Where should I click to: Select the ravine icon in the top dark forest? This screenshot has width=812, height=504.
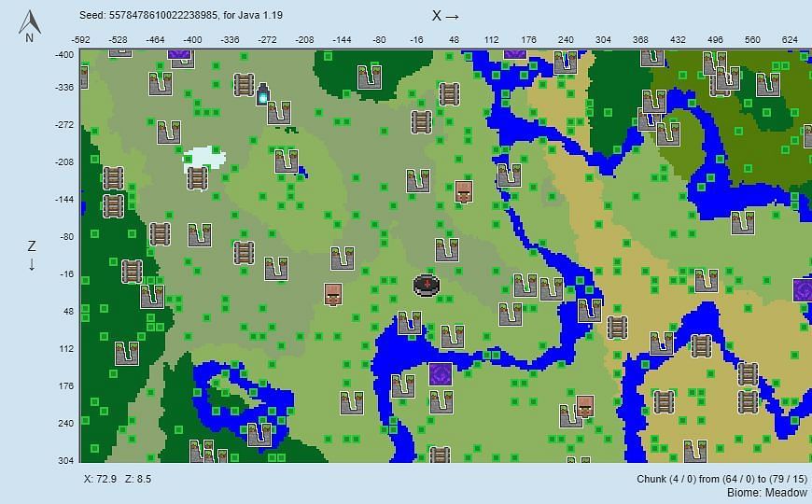[370, 77]
